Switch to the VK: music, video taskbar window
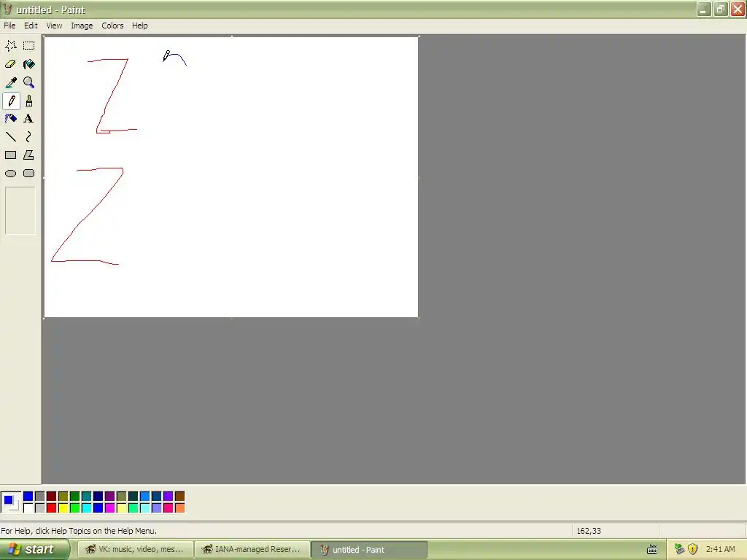 tap(135, 550)
